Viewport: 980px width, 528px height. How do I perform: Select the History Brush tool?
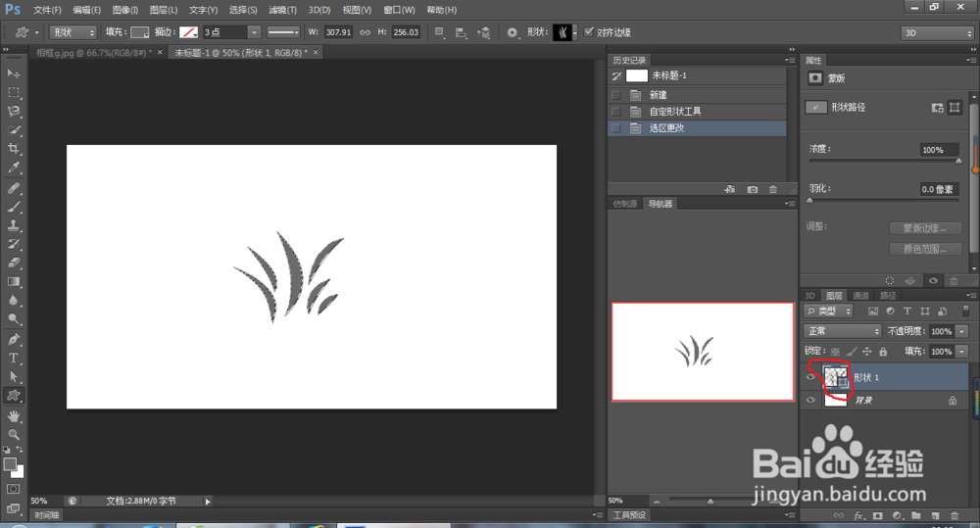point(13,244)
